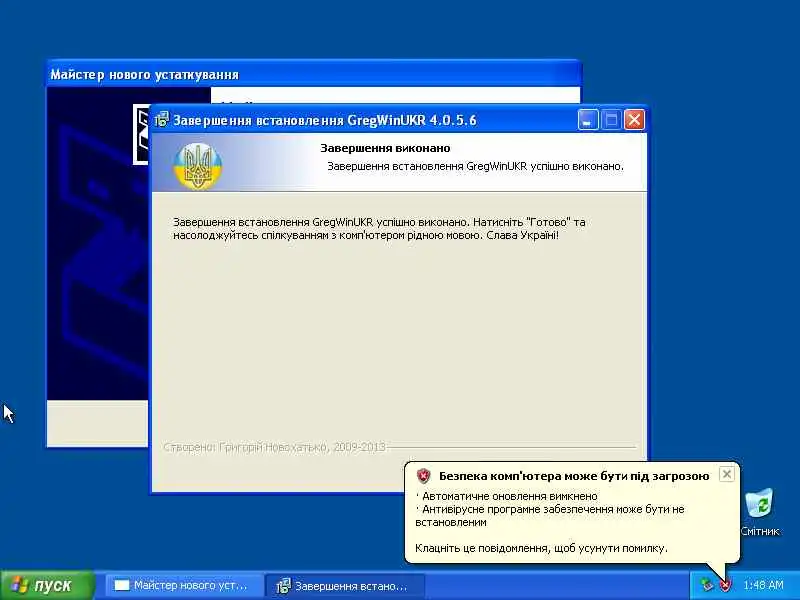Image resolution: width=800 pixels, height=600 pixels.
Task: Click the 'Автоматичне оновлення вимкнено' line
Action: pos(507,496)
